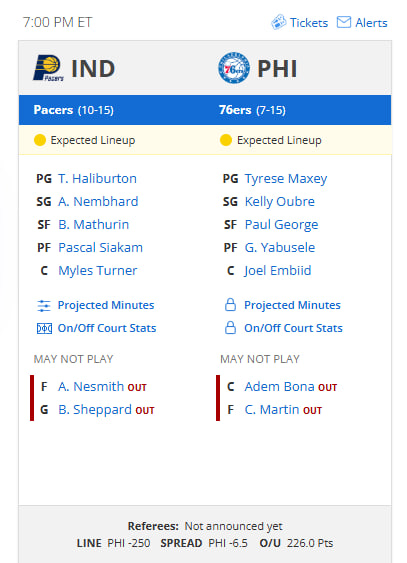Open Pascal Siakam player link
Viewport: 407px width, 563px height.
[100, 247]
